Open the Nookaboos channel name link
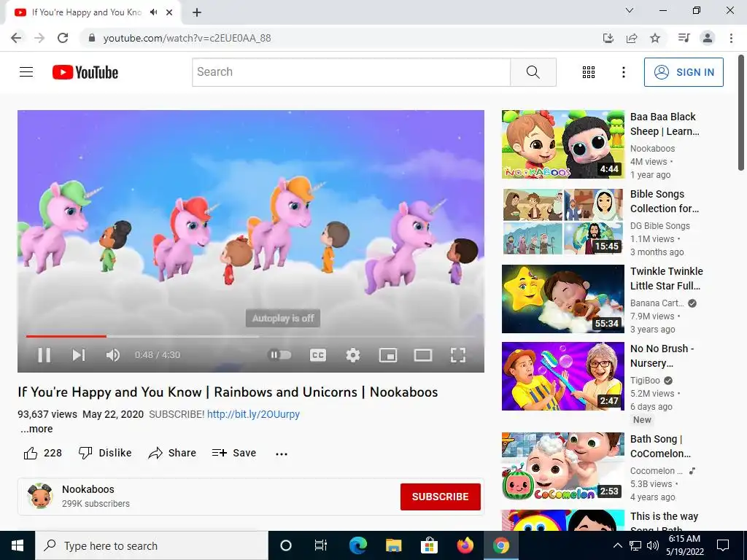The image size is (747, 560). click(x=88, y=489)
